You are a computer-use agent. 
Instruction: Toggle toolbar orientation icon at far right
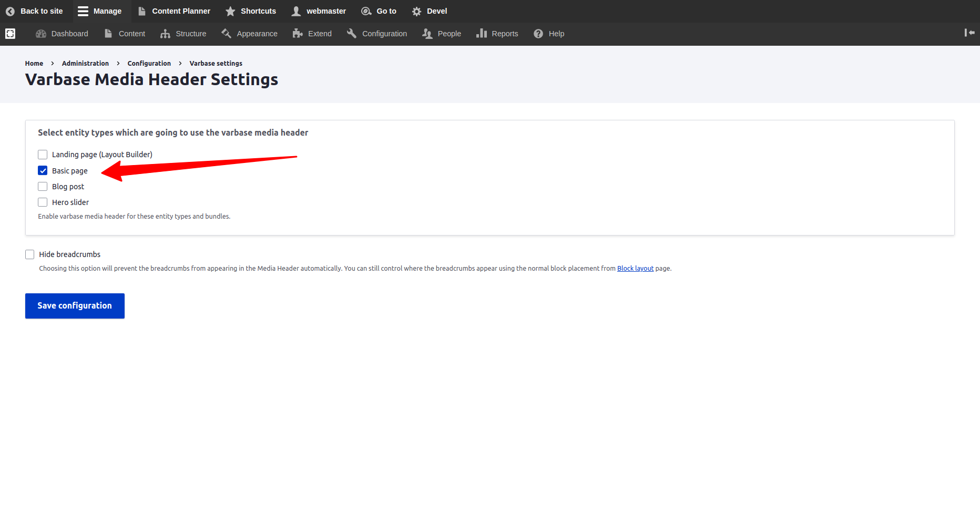(969, 33)
